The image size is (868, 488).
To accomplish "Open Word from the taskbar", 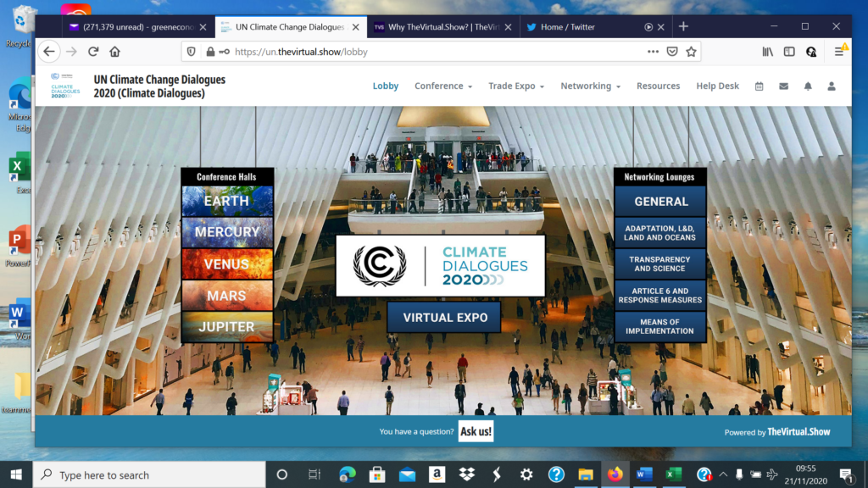I will (x=644, y=474).
